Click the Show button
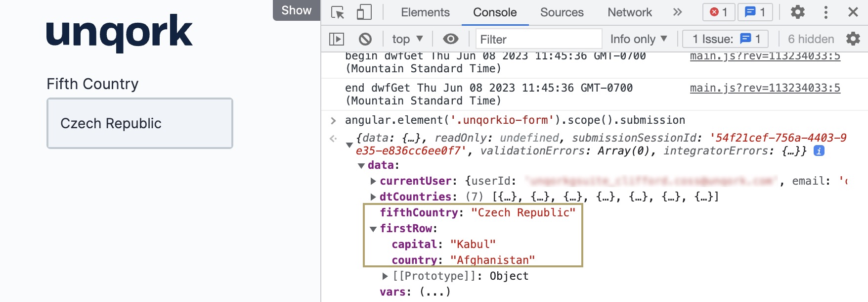This screenshot has height=302, width=868. click(x=297, y=10)
